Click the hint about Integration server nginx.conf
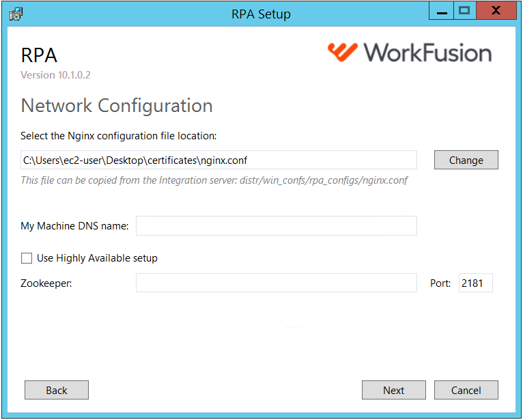Image resolution: width=523 pixels, height=420 pixels. [x=214, y=180]
